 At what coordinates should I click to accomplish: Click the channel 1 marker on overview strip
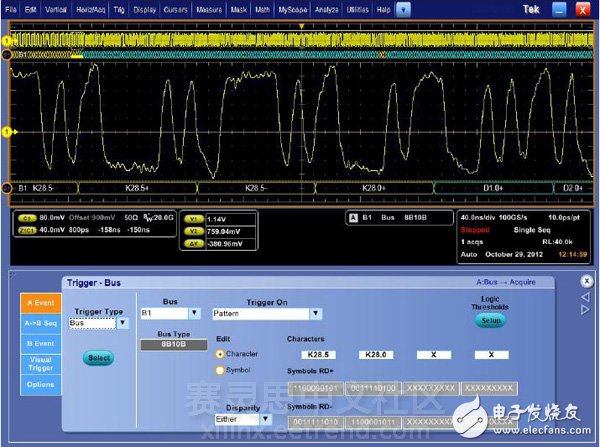tap(8, 41)
